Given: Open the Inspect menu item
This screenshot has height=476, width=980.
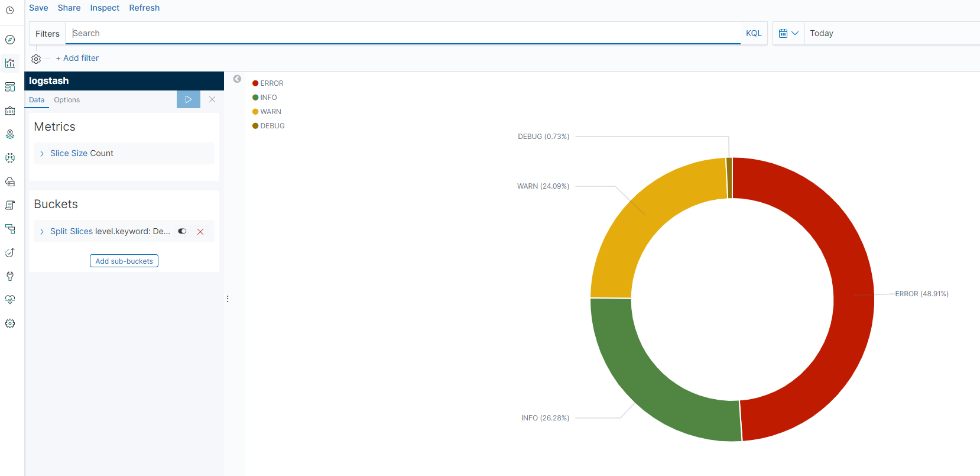Looking at the screenshot, I should (x=105, y=8).
